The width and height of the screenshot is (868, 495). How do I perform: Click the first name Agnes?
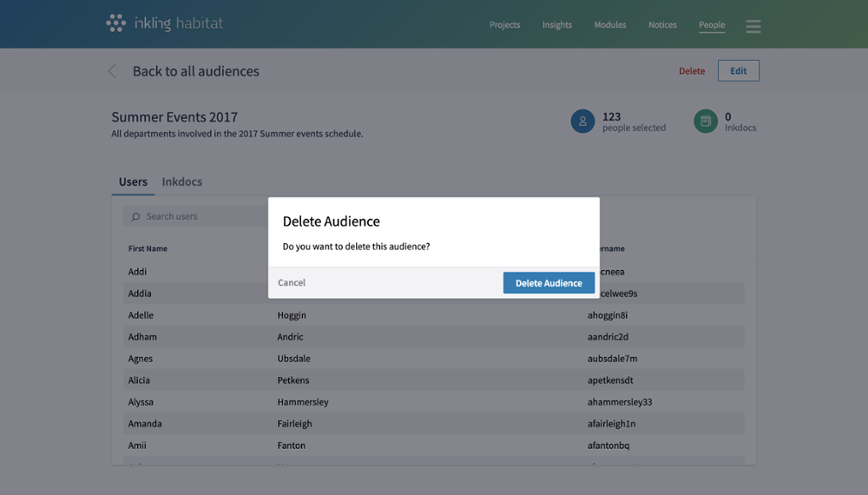[140, 359]
